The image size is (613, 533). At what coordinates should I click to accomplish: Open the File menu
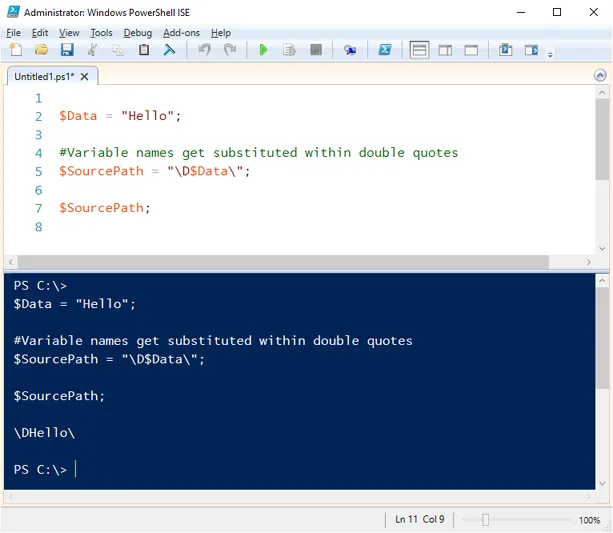pos(13,33)
